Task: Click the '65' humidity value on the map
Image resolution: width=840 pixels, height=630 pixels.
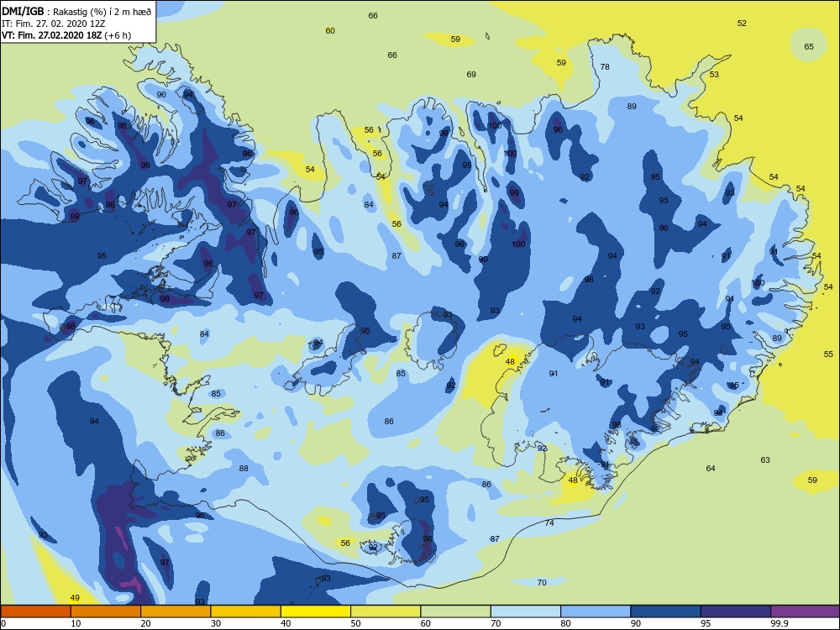Action: click(x=809, y=46)
